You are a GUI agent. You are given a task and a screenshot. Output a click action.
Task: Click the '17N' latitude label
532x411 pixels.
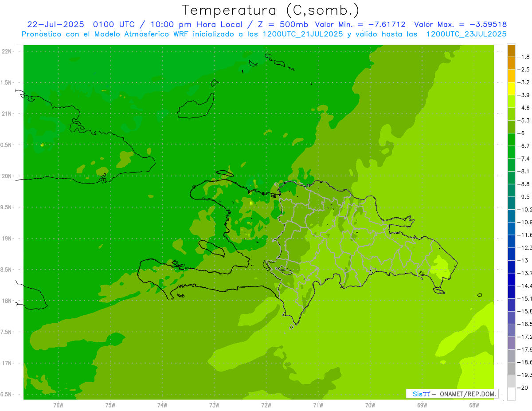[7, 363]
